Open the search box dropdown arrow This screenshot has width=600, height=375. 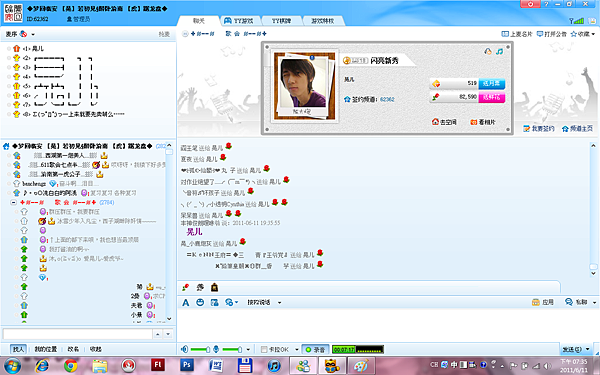168,334
